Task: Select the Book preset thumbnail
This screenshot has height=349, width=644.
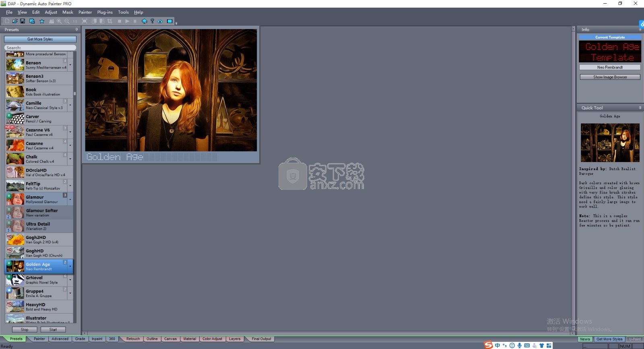Action: (15, 92)
